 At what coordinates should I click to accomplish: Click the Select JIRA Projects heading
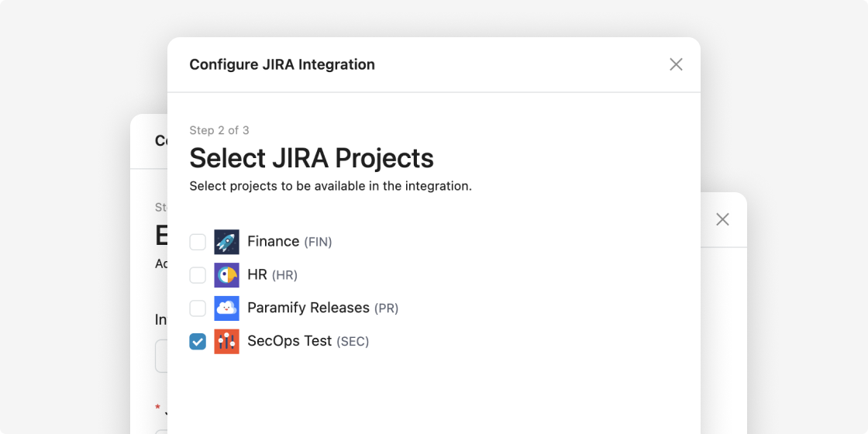[x=312, y=158]
